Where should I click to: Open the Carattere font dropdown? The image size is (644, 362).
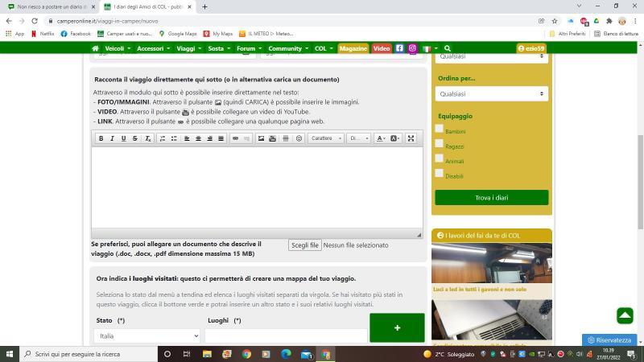[325, 138]
